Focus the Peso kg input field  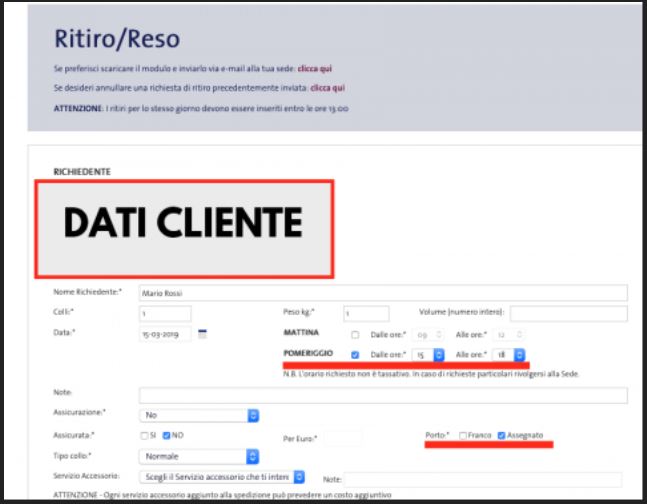click(x=365, y=313)
